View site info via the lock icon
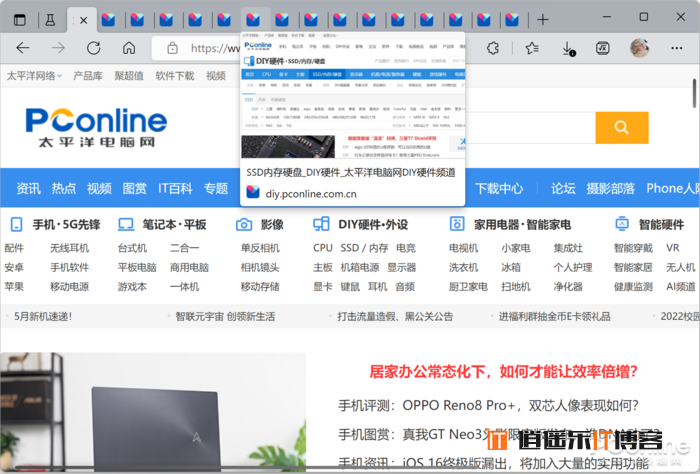 point(172,48)
